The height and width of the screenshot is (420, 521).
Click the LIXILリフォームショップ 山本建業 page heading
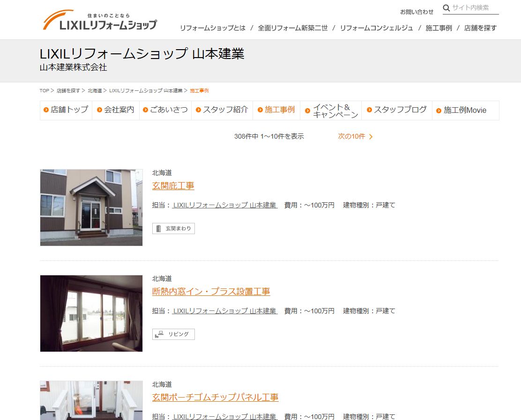[x=142, y=54]
